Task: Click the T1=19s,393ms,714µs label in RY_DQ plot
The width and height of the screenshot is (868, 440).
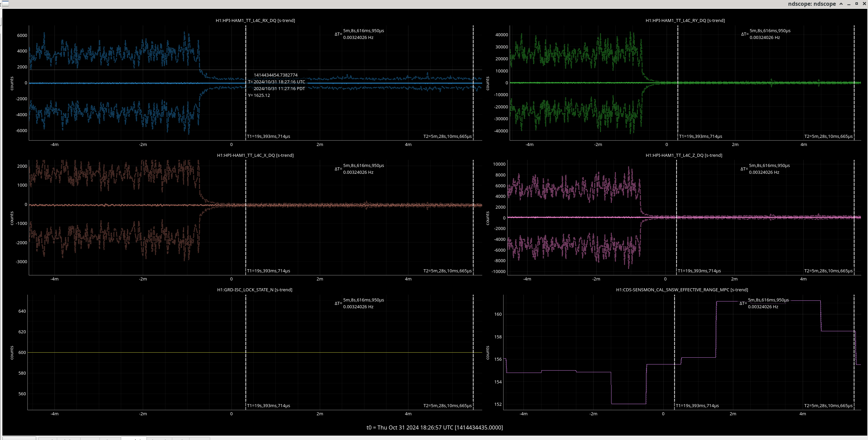Action: point(700,137)
